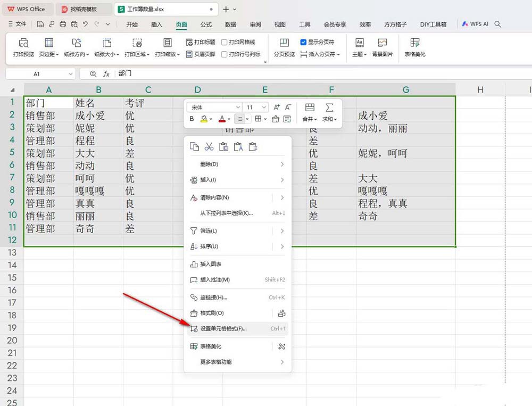Switch to the Data (数据) ribbon tab
Viewport: 532px width, 406px height.
pyautogui.click(x=231, y=24)
